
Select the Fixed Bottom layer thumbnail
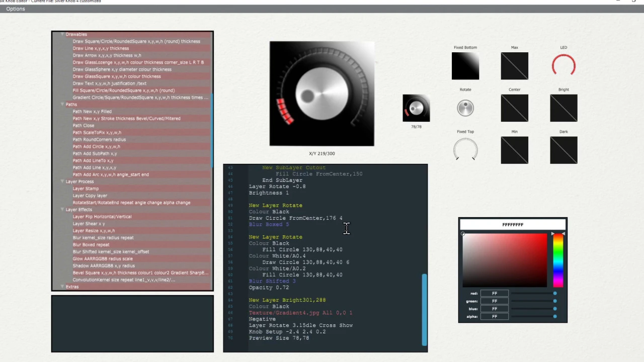pos(465,66)
